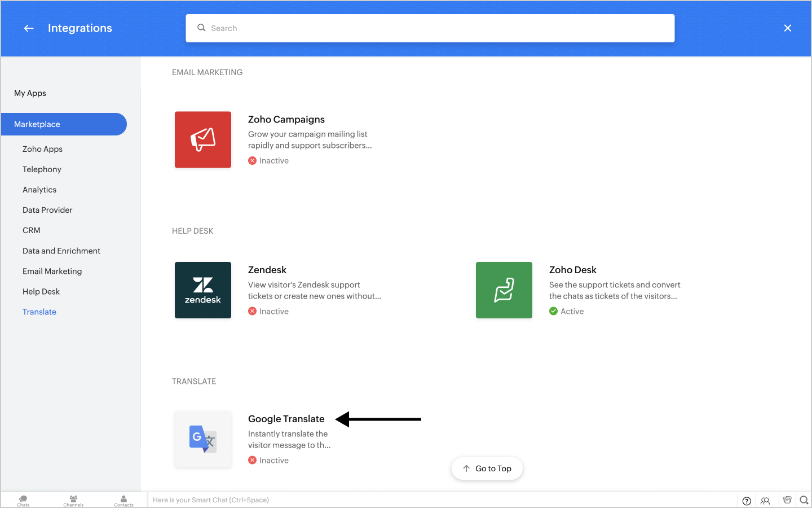The image size is (812, 508).
Task: Click the Integrations page title
Action: click(80, 28)
